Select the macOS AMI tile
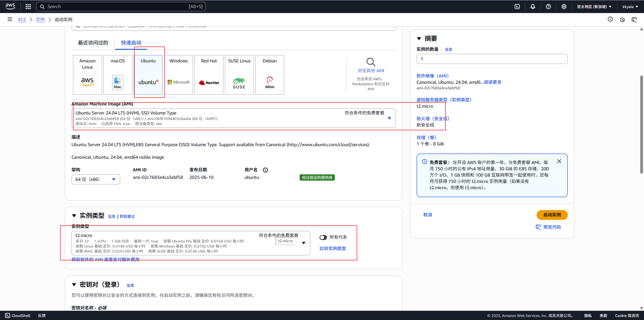Image resolution: width=644 pixels, height=320 pixels. coord(118,75)
